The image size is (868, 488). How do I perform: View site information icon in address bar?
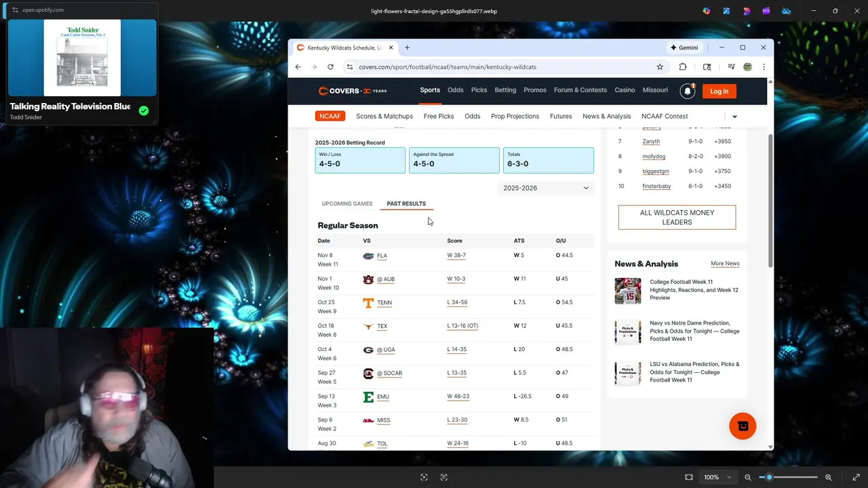(349, 67)
